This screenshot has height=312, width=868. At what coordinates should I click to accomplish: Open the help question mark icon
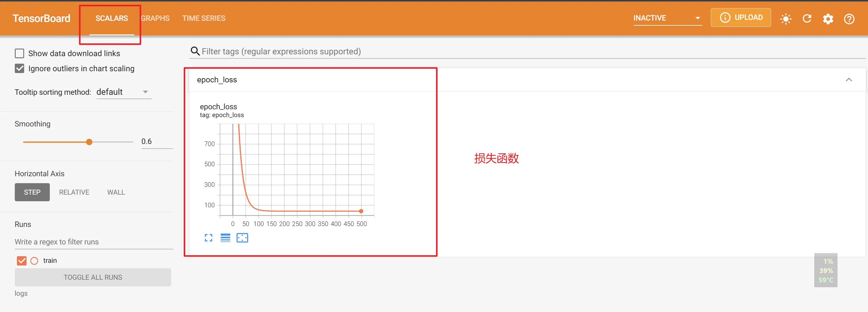tap(849, 19)
